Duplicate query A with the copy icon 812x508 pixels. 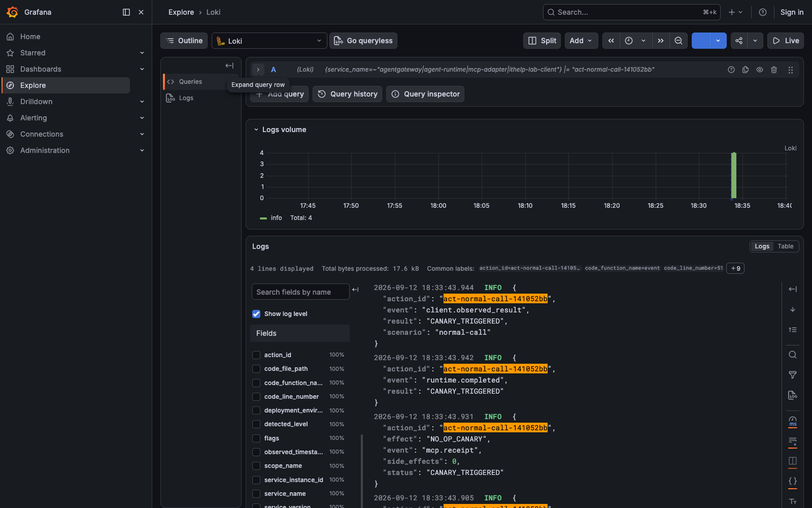coord(746,70)
